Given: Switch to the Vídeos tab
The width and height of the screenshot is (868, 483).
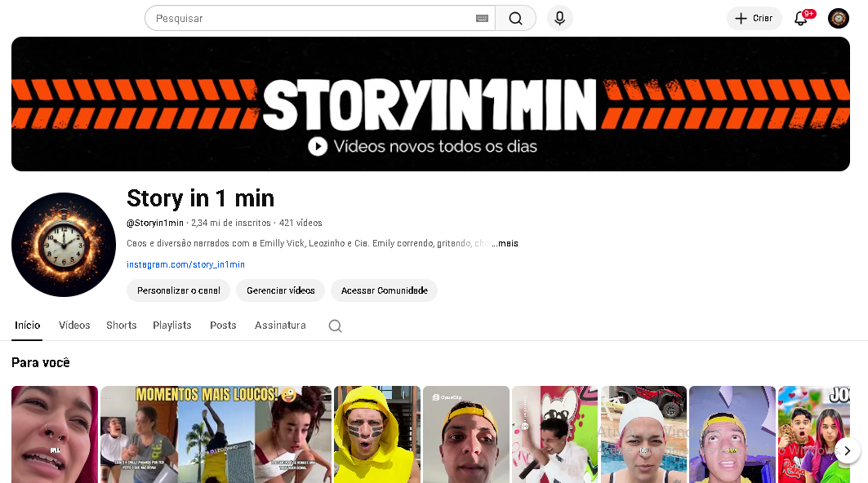Looking at the screenshot, I should [74, 326].
